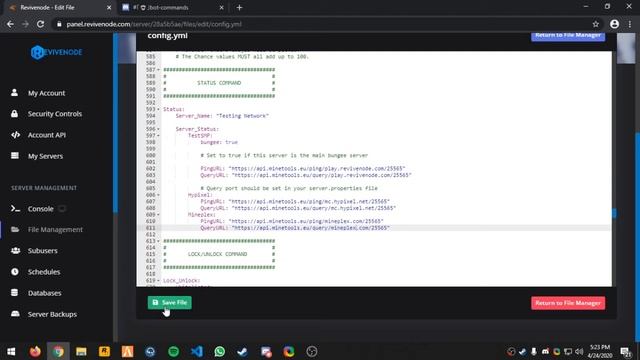Click the Server Backups cloud icon
The width and height of the screenshot is (640, 360).
[15, 314]
